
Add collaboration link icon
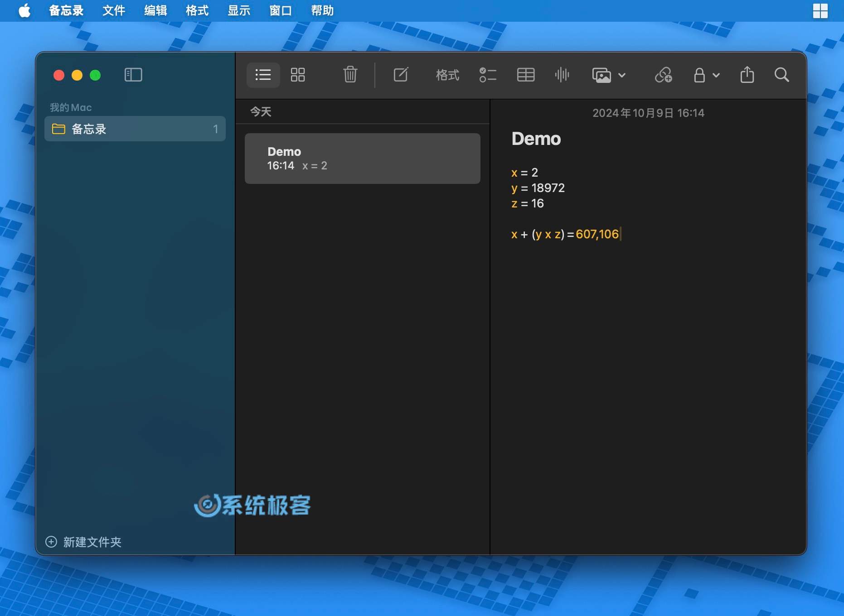point(664,75)
